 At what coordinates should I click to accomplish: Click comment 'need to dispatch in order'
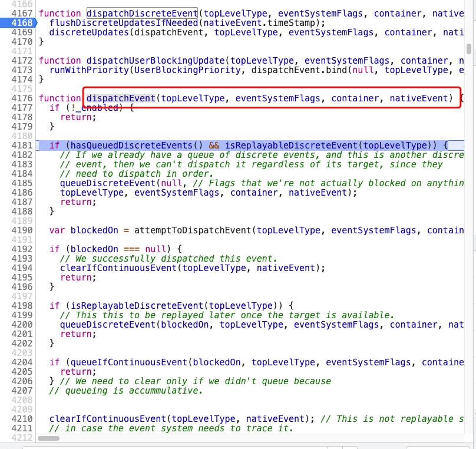137,174
